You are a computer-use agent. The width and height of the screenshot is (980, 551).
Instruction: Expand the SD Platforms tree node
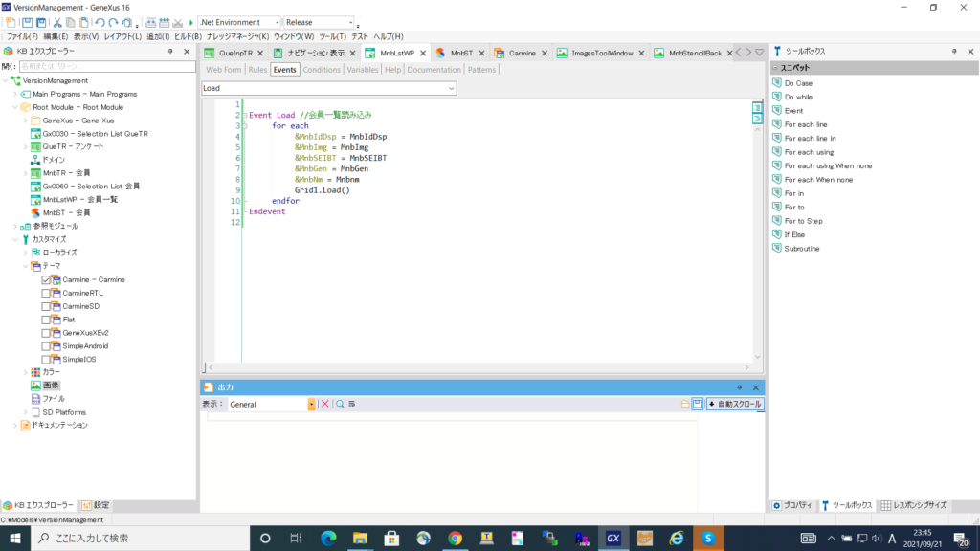[x=26, y=412]
